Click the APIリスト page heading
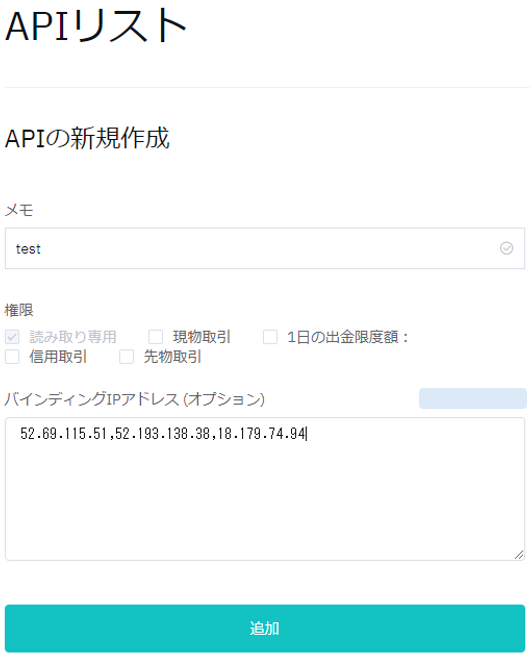 click(x=96, y=26)
